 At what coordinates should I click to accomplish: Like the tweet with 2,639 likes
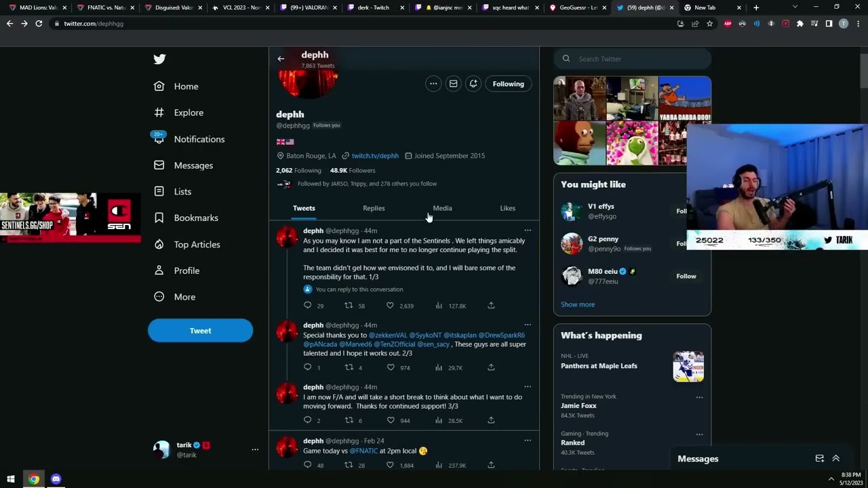[390, 306]
